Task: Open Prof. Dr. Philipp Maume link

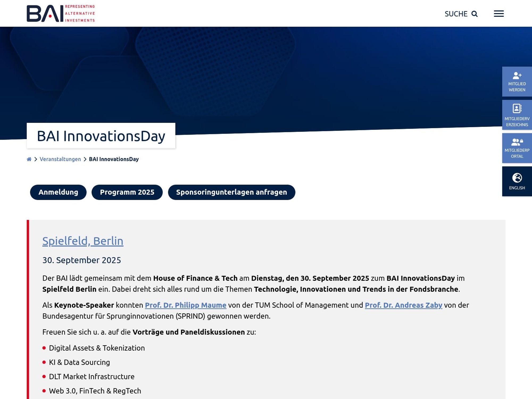Action: pyautogui.click(x=185, y=305)
